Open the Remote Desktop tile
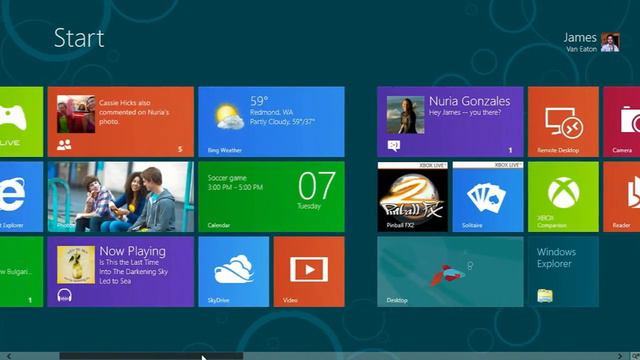Image resolution: width=640 pixels, height=360 pixels. tap(563, 122)
